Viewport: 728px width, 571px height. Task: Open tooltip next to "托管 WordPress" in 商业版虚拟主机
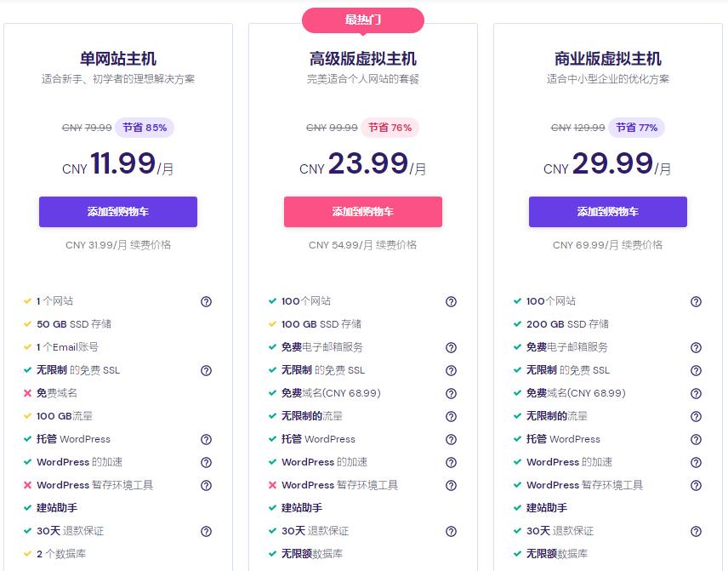(x=694, y=439)
